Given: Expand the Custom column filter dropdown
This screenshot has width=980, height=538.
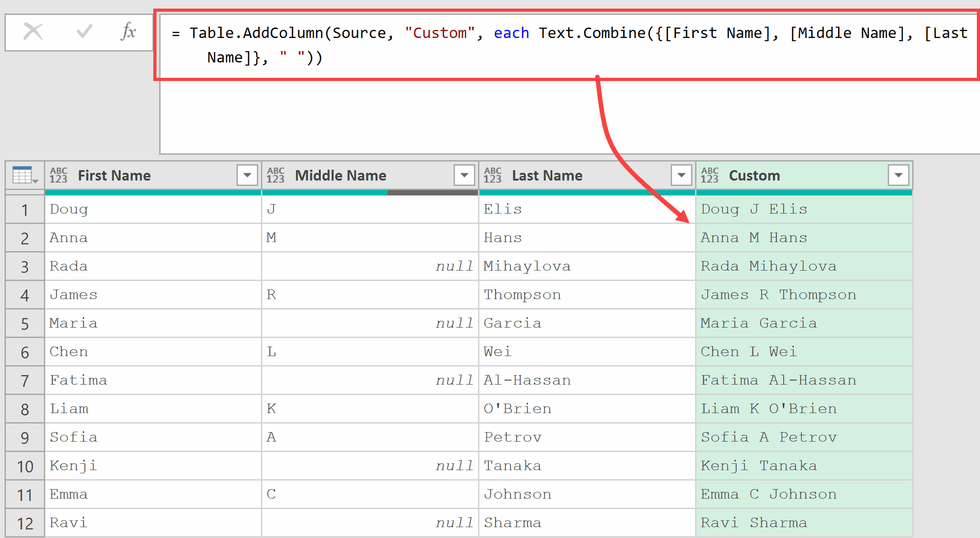Looking at the screenshot, I should pyautogui.click(x=898, y=175).
